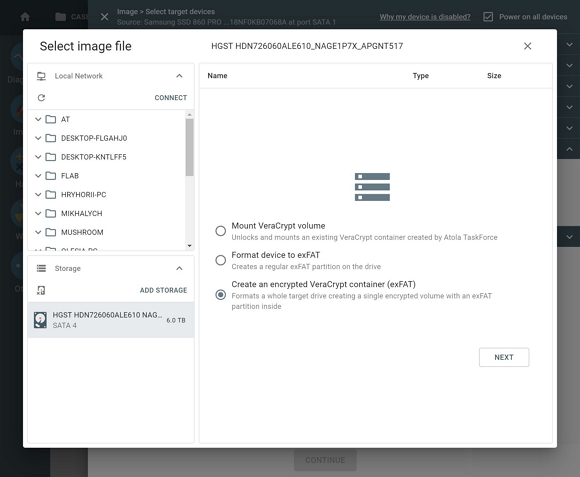The height and width of the screenshot is (477, 580).
Task: Click the AT folder icon
Action: click(51, 119)
